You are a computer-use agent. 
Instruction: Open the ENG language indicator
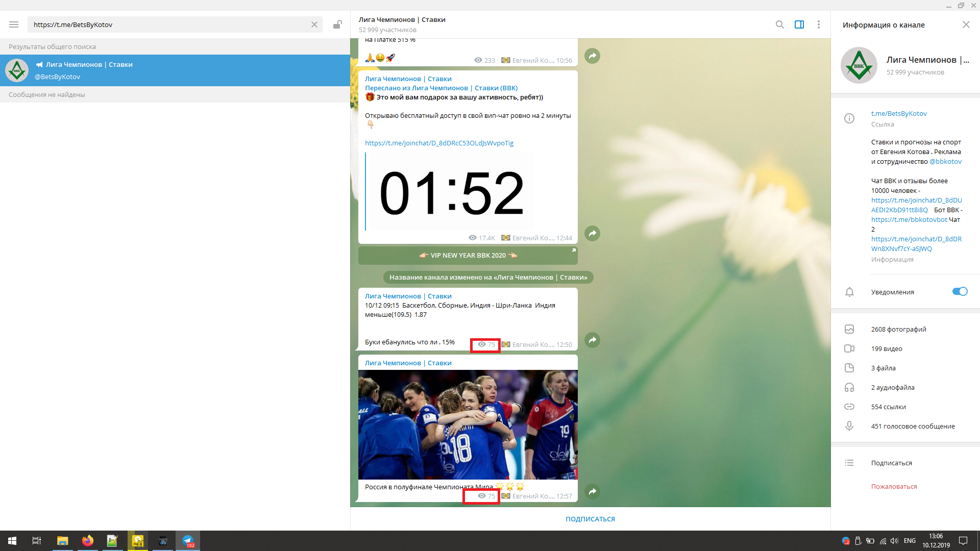(910, 541)
